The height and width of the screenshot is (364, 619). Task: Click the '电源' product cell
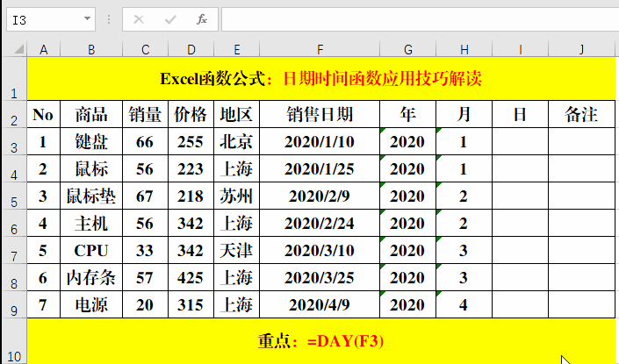pyautogui.click(x=91, y=304)
